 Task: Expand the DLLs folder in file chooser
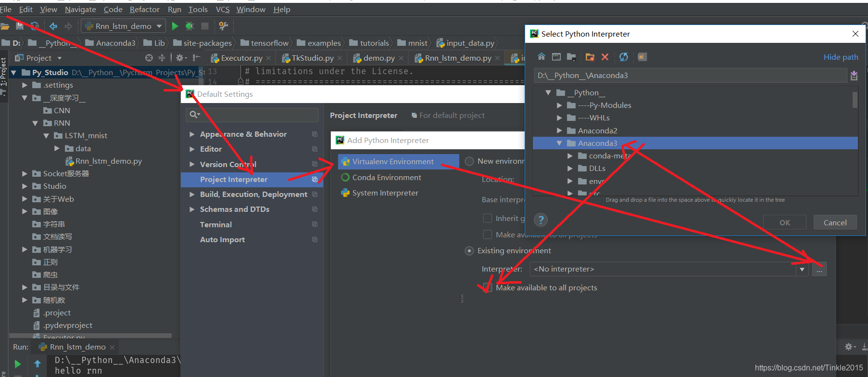point(570,169)
